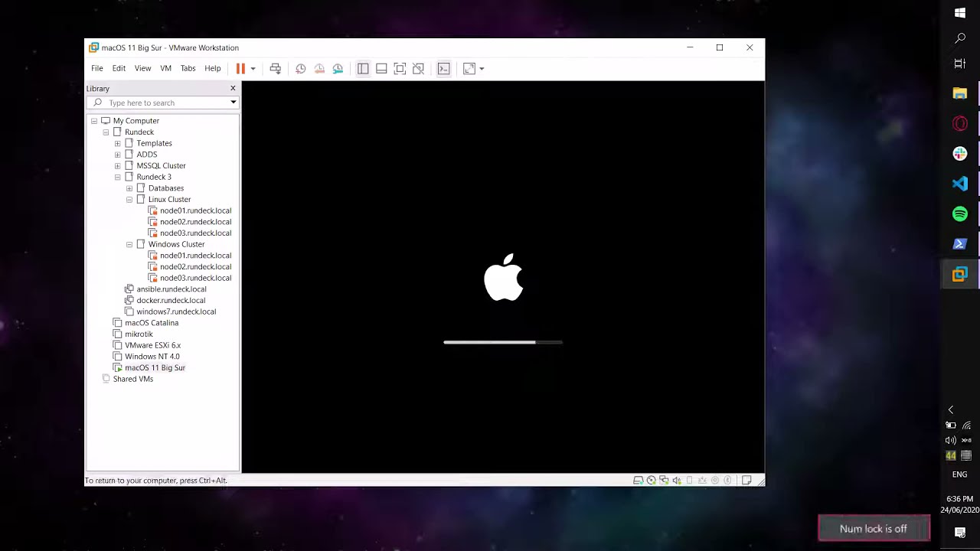Viewport: 980px width, 551px height.
Task: Click the sound card status bar icon
Action: pyautogui.click(x=677, y=481)
